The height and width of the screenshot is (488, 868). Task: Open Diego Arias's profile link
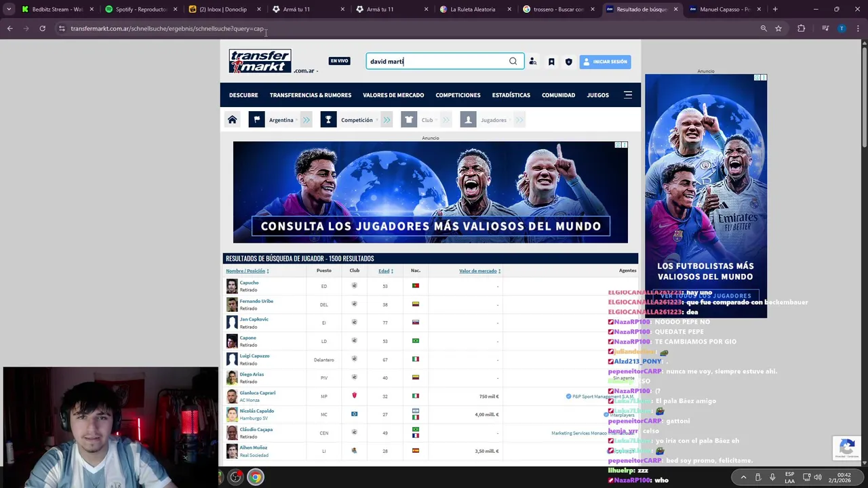252,374
